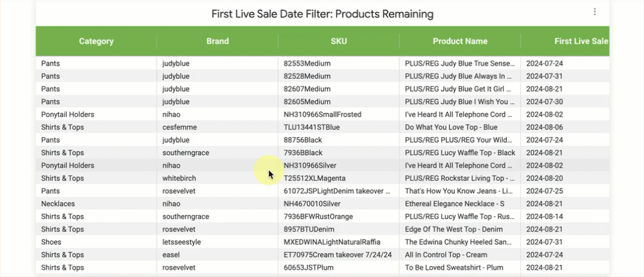The width and height of the screenshot is (644, 277).
Task: Select the Shoes category cell
Action: pos(52,242)
